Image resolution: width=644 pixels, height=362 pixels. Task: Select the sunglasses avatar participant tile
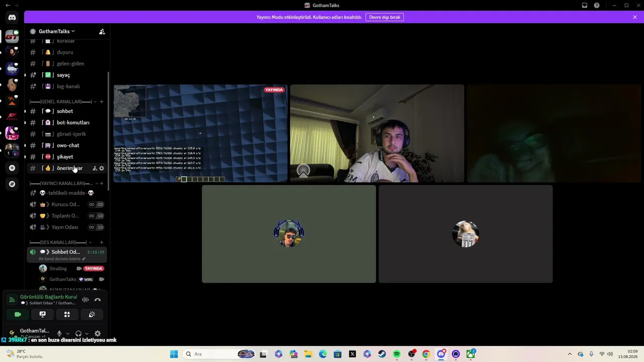(x=289, y=234)
